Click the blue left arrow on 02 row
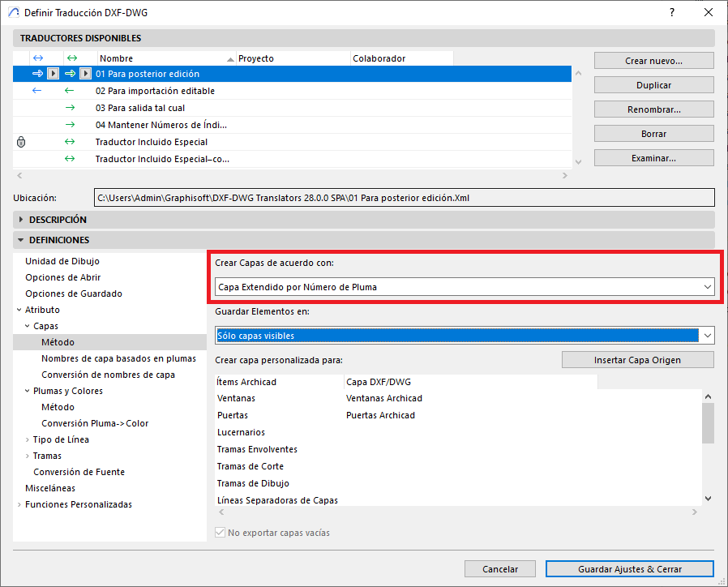728x587 pixels. click(x=36, y=91)
